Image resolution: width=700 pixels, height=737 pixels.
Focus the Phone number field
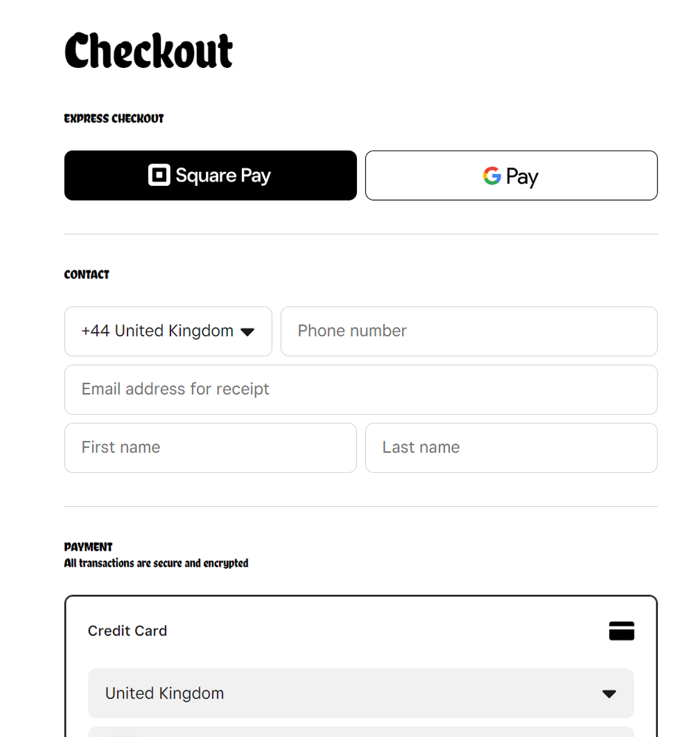point(468,331)
